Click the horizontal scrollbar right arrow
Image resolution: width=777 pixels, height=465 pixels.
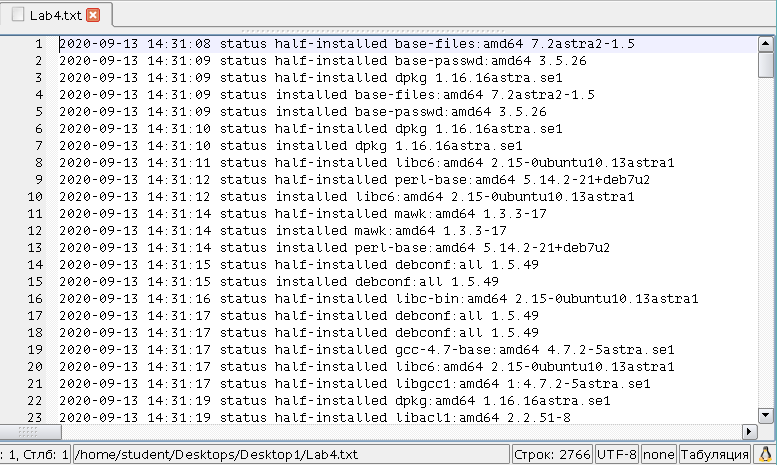[749, 432]
